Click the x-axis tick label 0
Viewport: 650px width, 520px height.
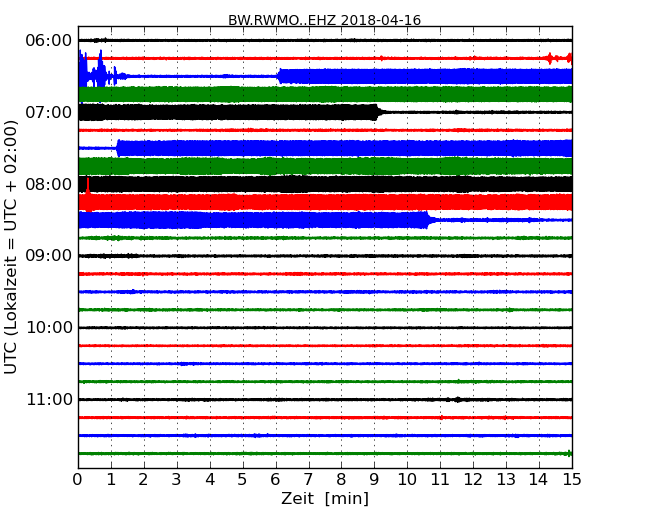tap(78, 480)
